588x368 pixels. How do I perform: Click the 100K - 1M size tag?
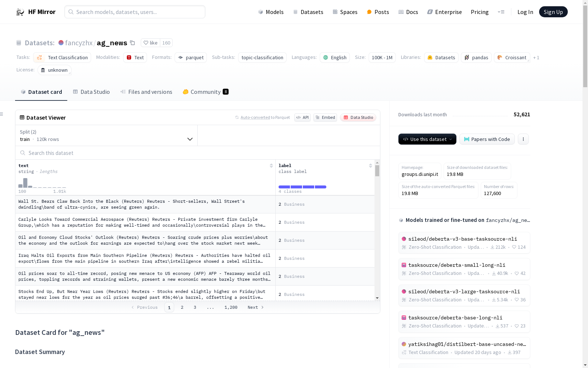382,57
